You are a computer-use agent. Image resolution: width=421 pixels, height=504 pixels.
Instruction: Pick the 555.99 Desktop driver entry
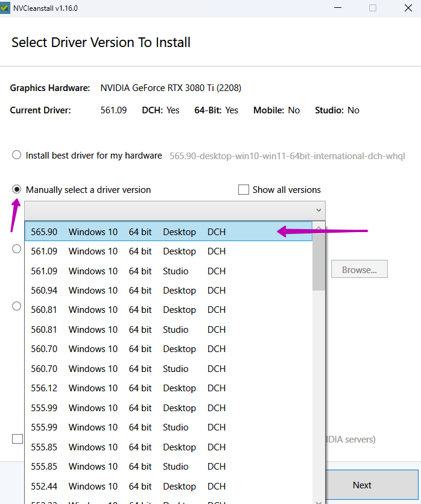pos(168,408)
